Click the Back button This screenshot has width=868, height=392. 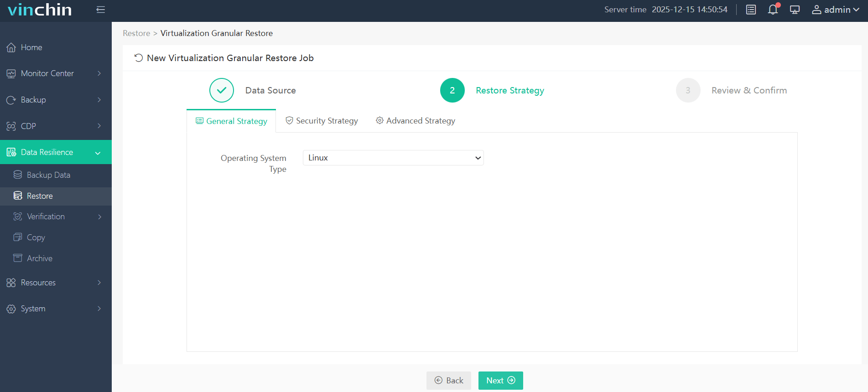pos(449,381)
